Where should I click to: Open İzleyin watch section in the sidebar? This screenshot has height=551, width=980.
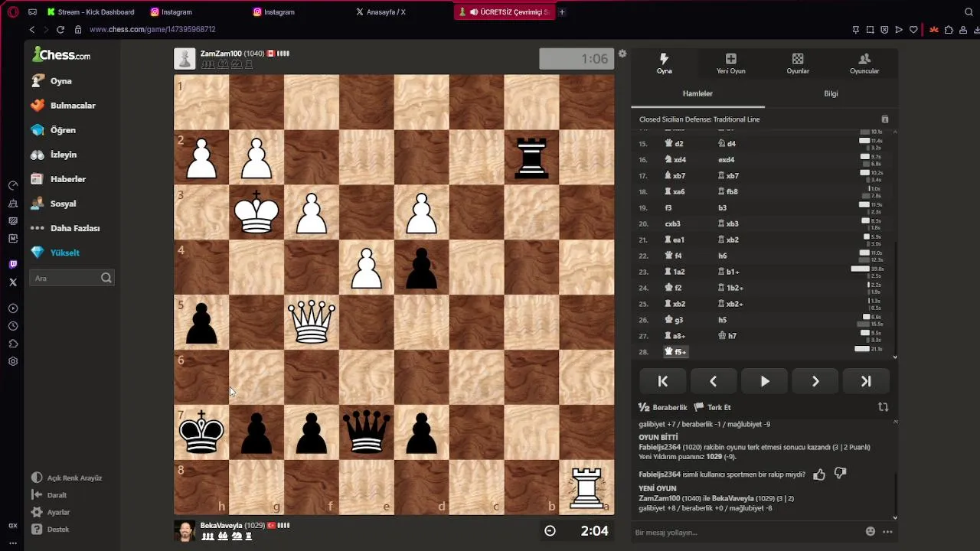pyautogui.click(x=54, y=154)
